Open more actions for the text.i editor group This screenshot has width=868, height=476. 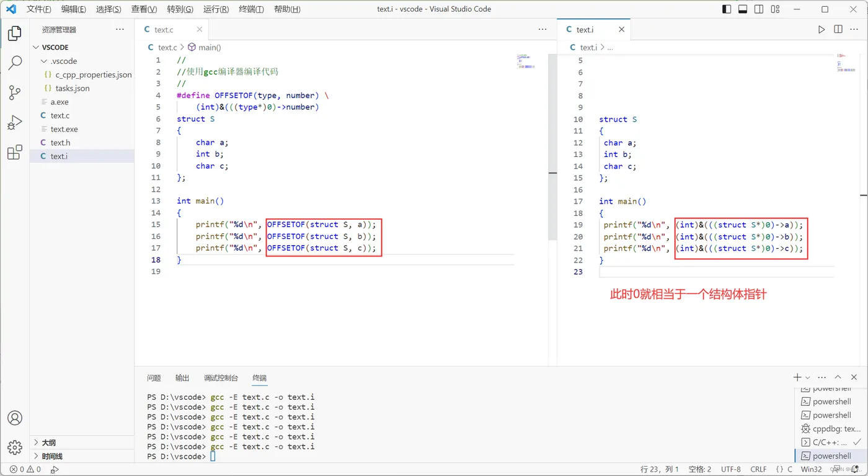[855, 29]
